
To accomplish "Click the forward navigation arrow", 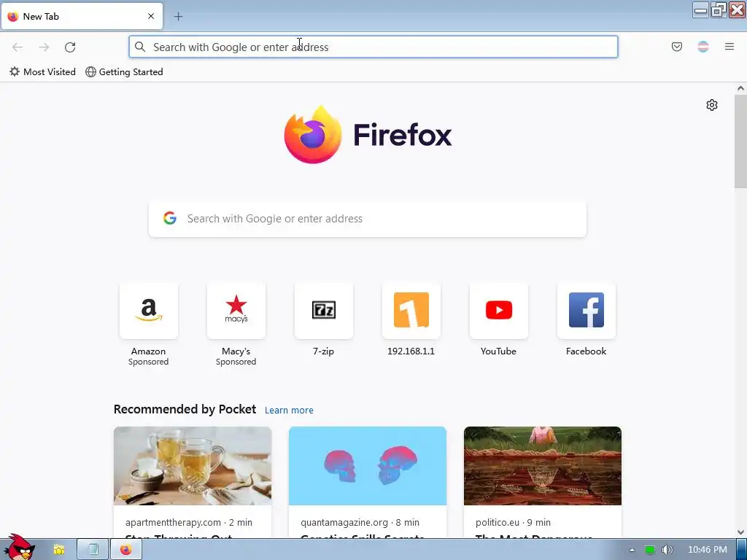I will 44,47.
